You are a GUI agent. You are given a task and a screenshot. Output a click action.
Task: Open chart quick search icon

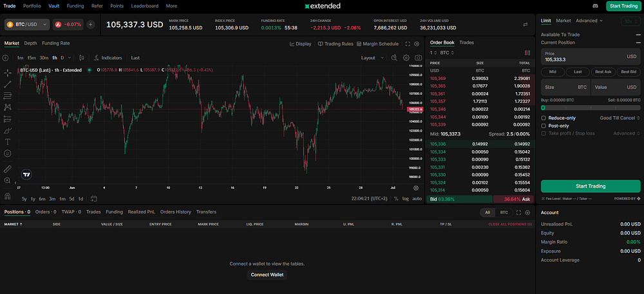coord(394,58)
